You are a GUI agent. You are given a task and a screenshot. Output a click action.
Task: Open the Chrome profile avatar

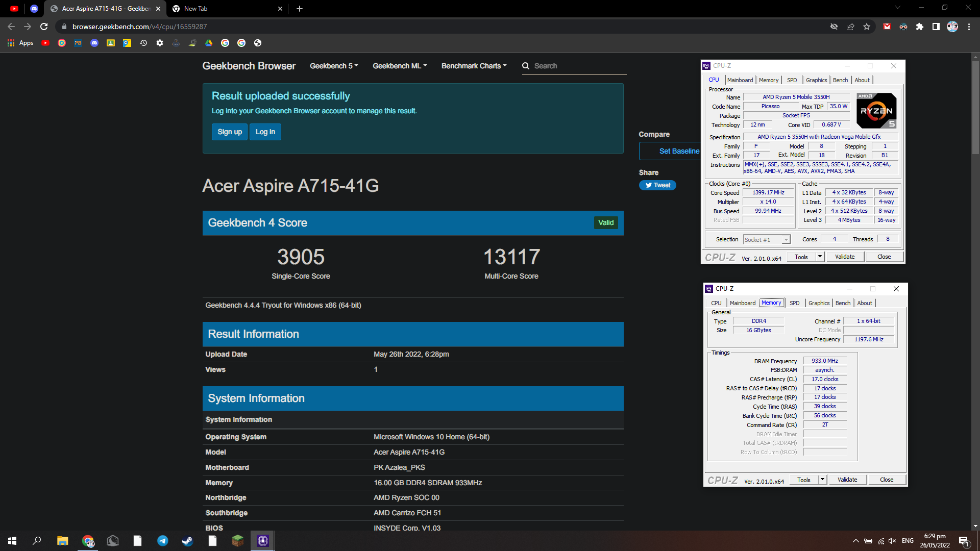(952, 27)
